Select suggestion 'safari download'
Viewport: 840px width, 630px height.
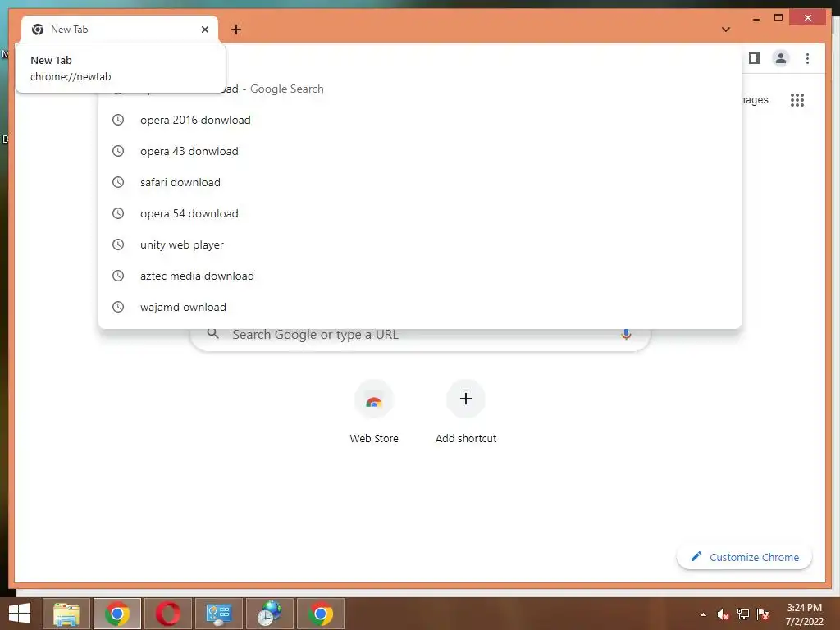click(x=420, y=182)
